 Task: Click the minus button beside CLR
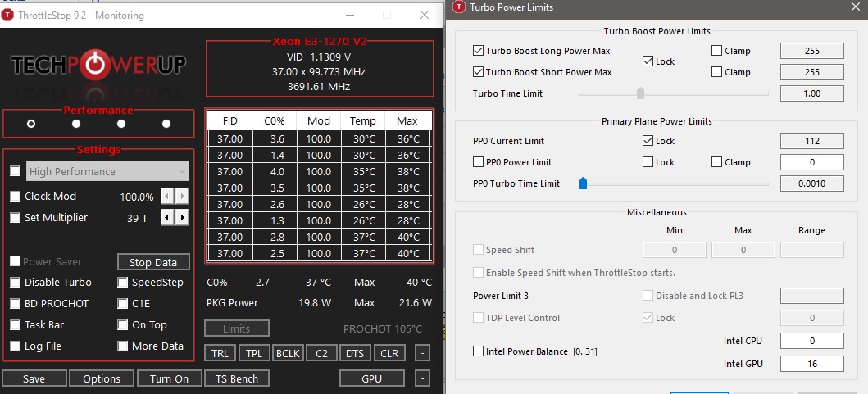click(422, 353)
